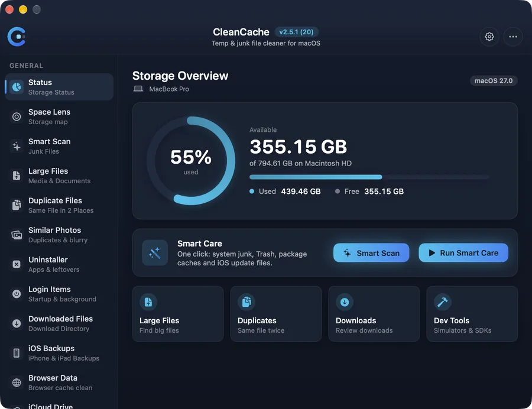Click the MacBook Pro device label
532x409 pixels.
(169, 89)
